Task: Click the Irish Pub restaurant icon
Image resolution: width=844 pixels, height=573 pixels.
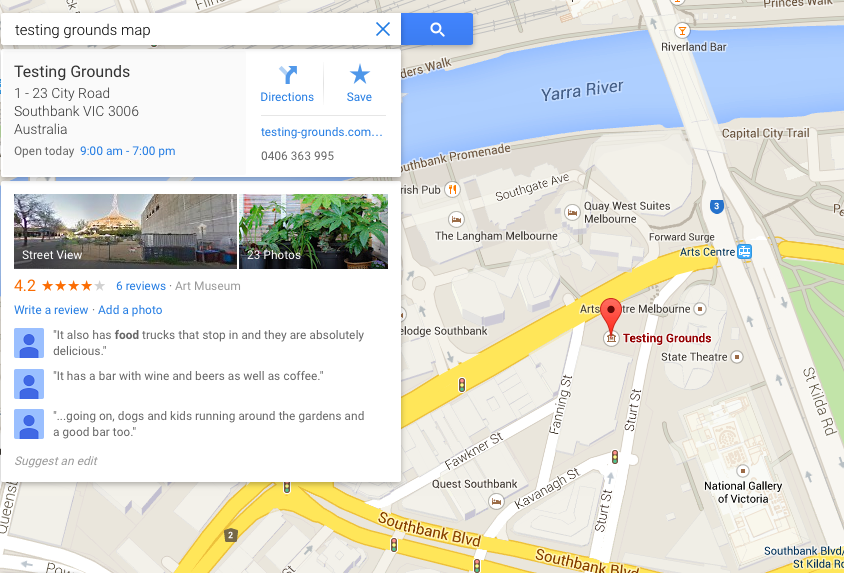Action: tap(453, 189)
